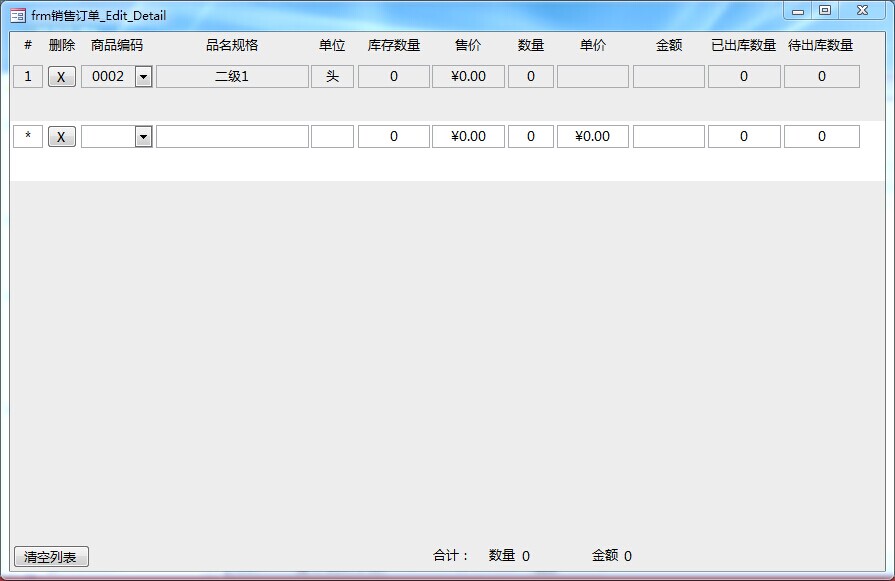
Task: Click new row 库存数量 field
Action: pos(394,136)
